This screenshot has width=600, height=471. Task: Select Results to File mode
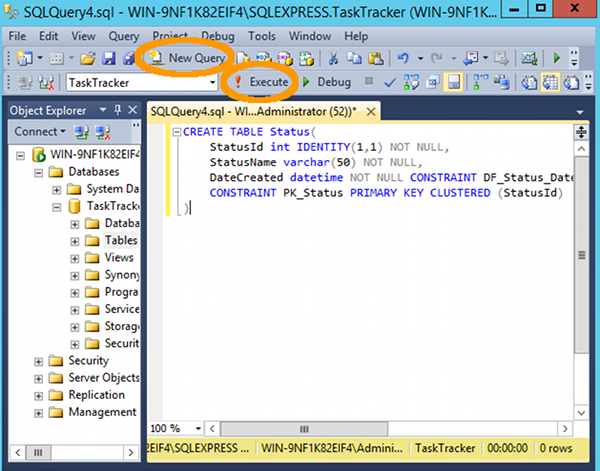[x=571, y=82]
